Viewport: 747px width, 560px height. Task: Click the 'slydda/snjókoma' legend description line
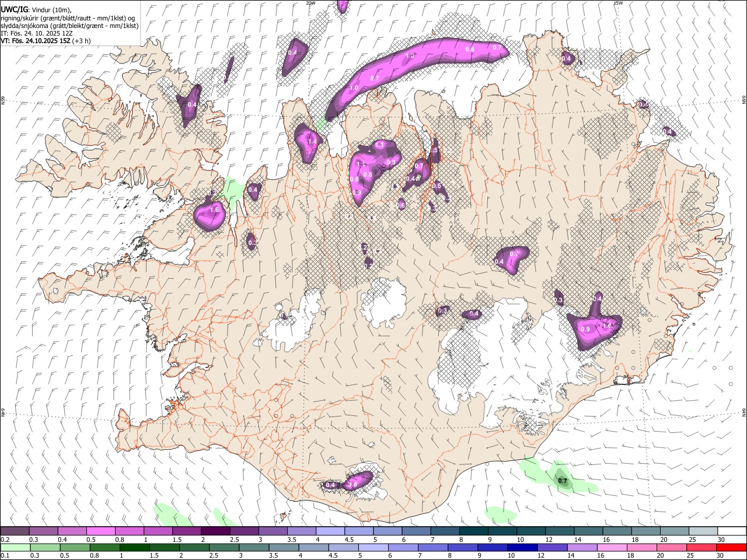click(x=69, y=26)
